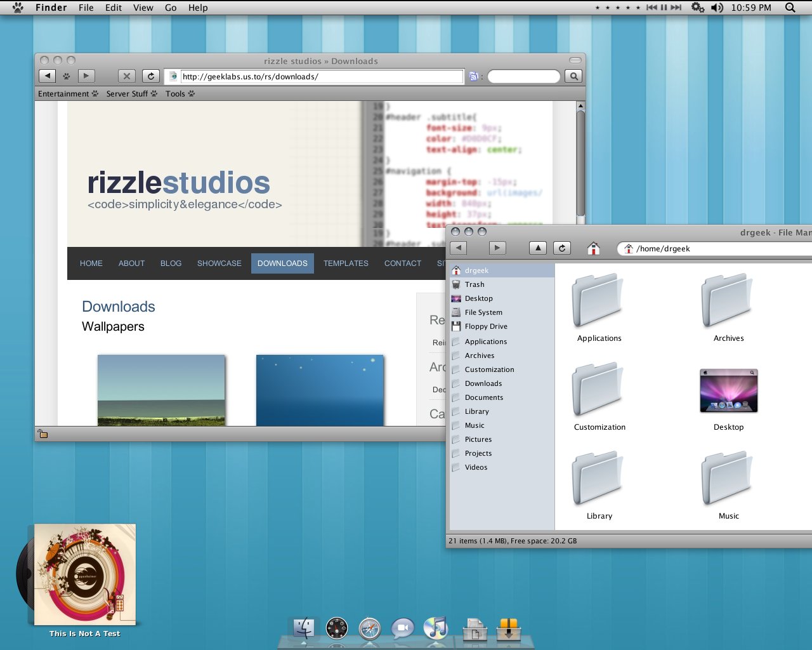Open Downloads in File Manager sidebar
This screenshot has height=650, width=812.
(501, 383)
